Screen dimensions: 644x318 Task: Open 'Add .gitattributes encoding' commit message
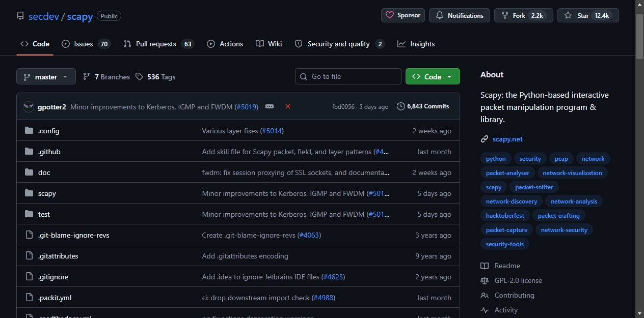[x=245, y=256]
